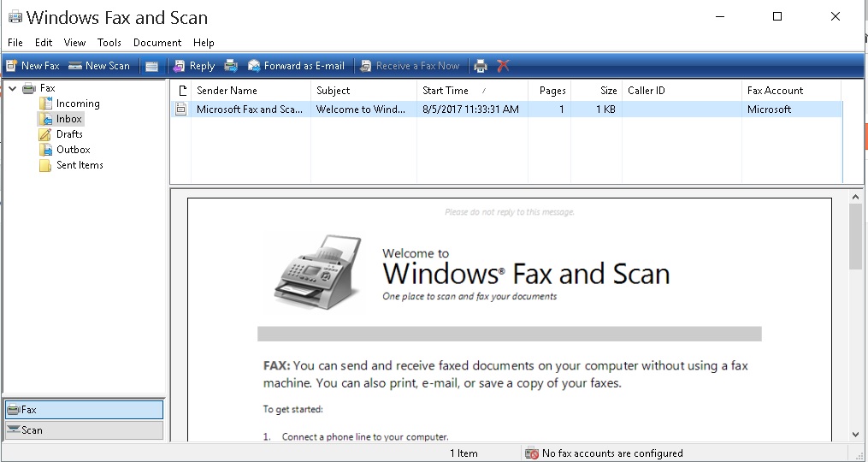
Task: Click the fax machine image in preview
Action: coord(318,271)
